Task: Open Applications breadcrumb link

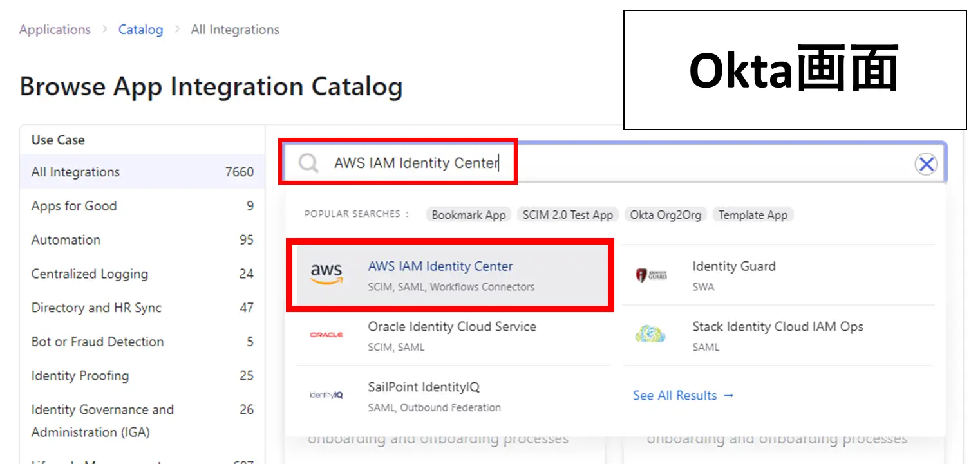Action: tap(55, 30)
